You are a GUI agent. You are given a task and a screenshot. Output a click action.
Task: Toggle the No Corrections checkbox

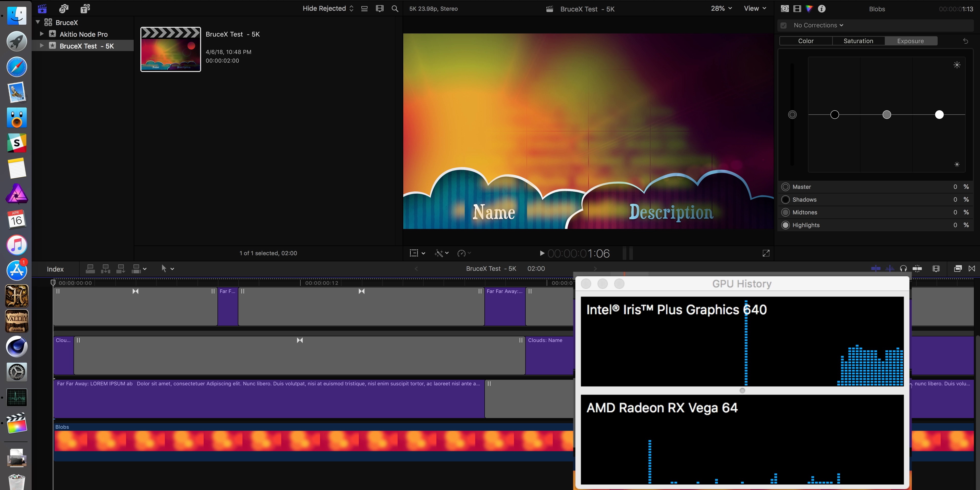coord(784,26)
